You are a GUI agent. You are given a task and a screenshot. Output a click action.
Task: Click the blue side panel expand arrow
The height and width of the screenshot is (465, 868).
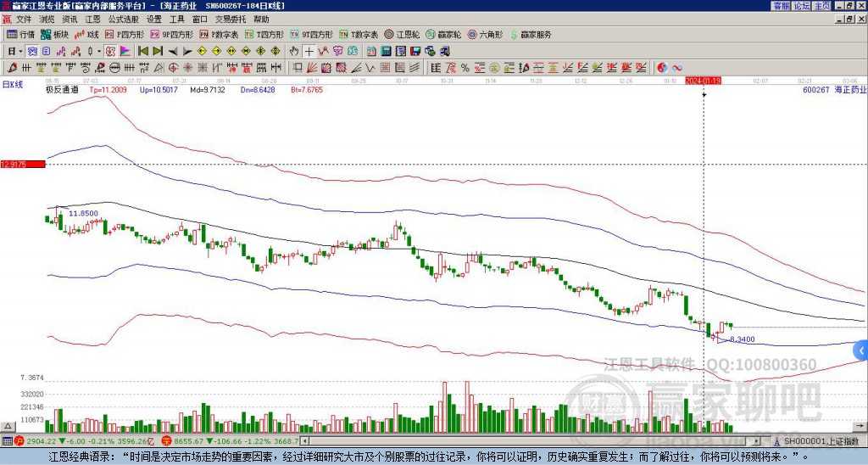click(861, 350)
